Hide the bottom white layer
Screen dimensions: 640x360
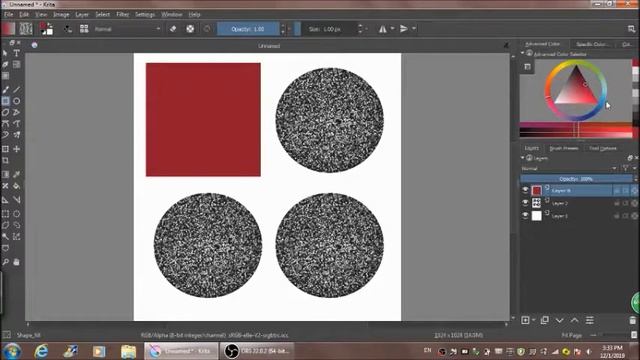click(525, 216)
